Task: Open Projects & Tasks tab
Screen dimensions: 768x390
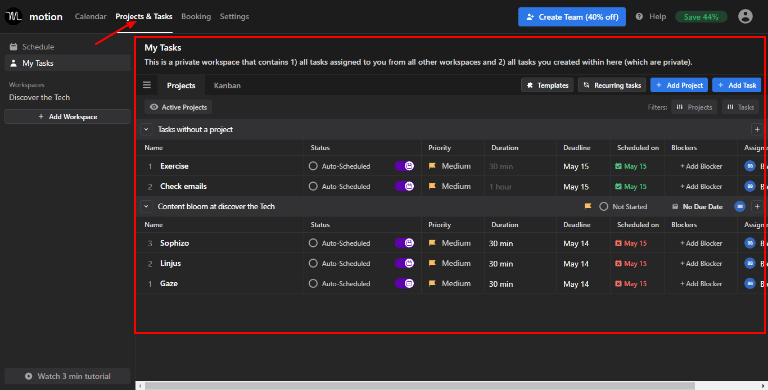Action: pos(144,16)
